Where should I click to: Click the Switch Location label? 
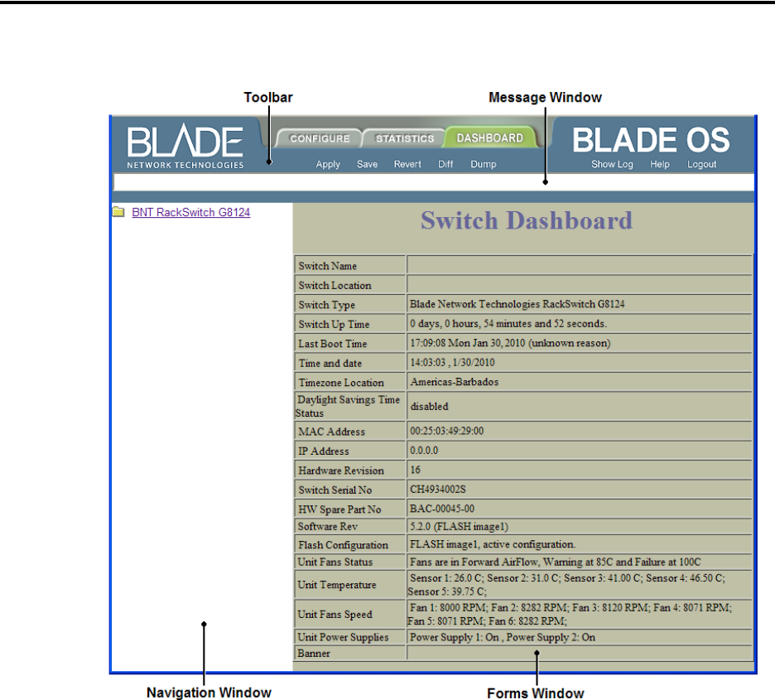pos(335,285)
